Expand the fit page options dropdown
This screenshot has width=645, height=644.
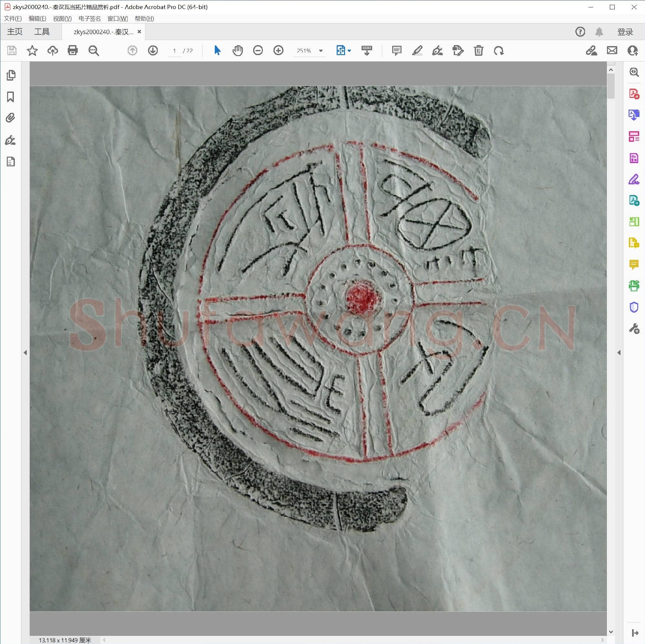[349, 51]
